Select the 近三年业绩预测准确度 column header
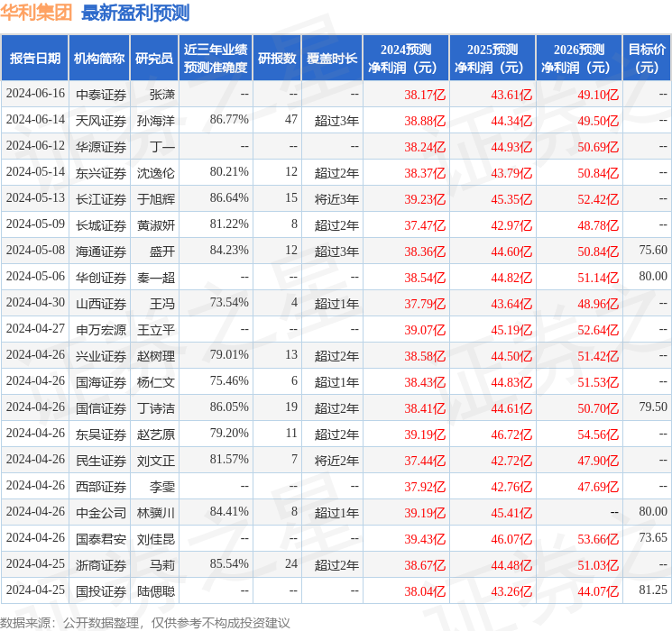The width and height of the screenshot is (672, 631). [x=216, y=59]
